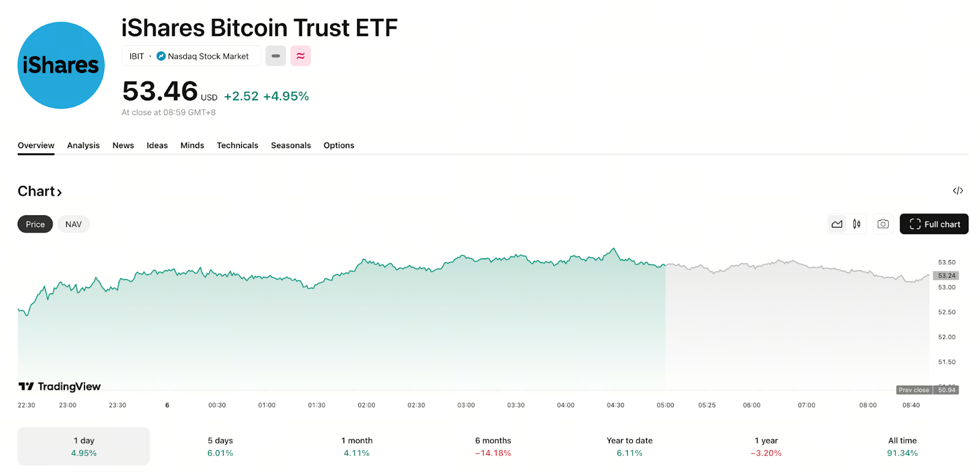Switch to the Seasonals tab
Viewport: 980px width, 473px height.
pos(291,145)
